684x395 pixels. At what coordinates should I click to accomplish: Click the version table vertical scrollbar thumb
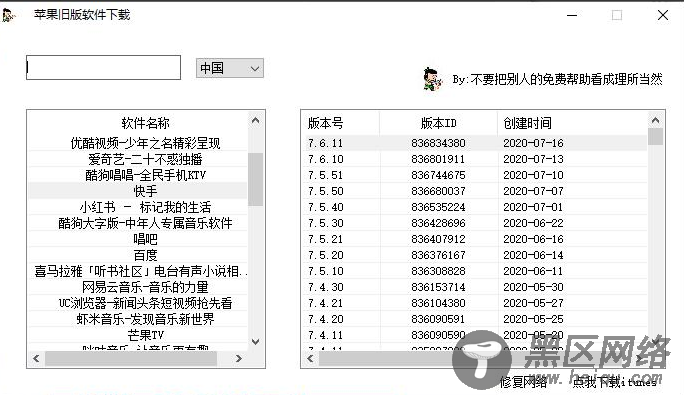coord(655,137)
